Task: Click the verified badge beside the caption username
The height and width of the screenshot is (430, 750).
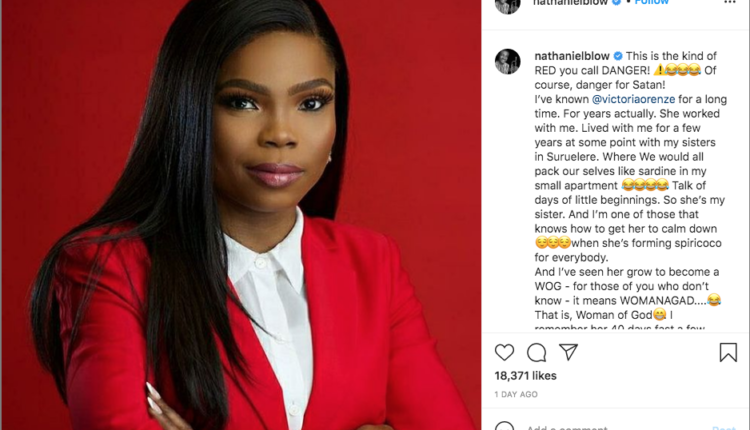Action: [618, 56]
